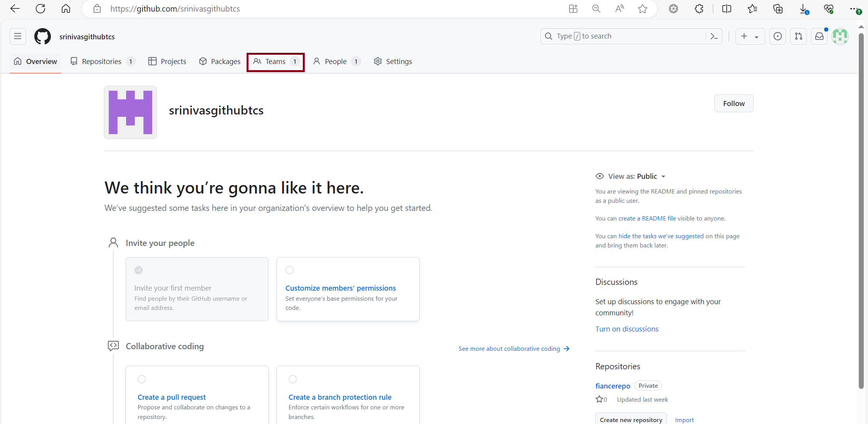
Task: Open pull requests icon in header
Action: click(798, 36)
